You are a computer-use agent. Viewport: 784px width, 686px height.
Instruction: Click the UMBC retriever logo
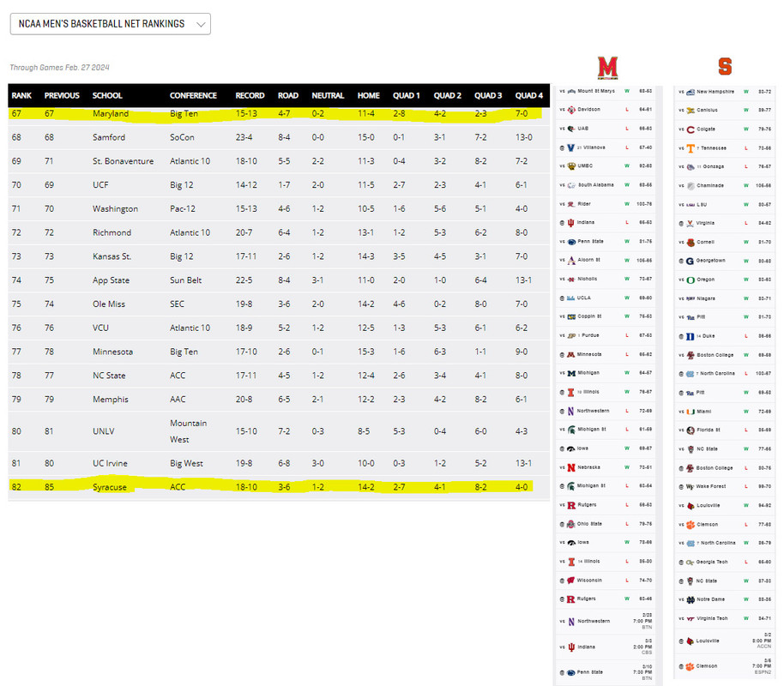[x=571, y=166]
